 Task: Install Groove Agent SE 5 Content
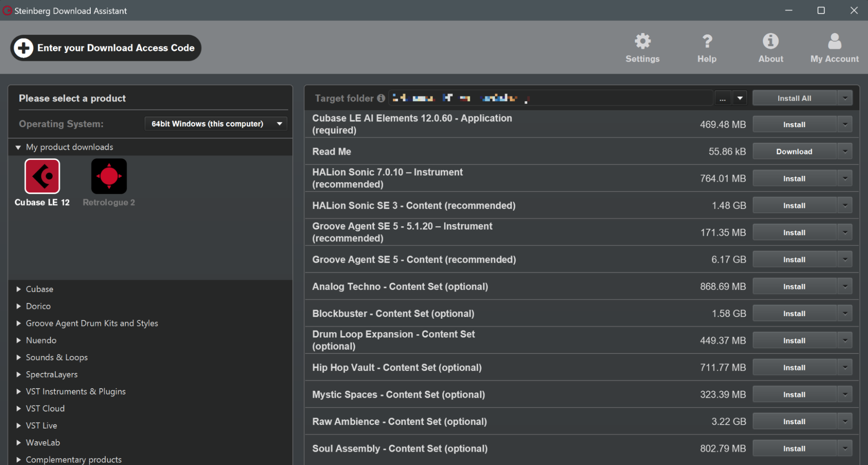(x=794, y=260)
